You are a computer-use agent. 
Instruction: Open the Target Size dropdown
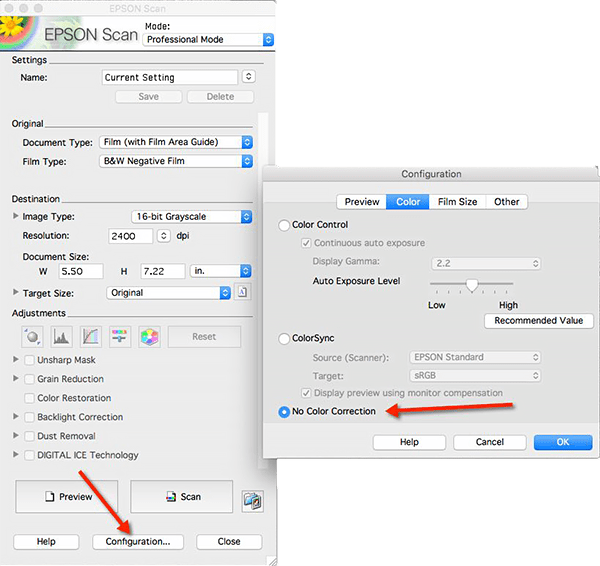click(168, 293)
